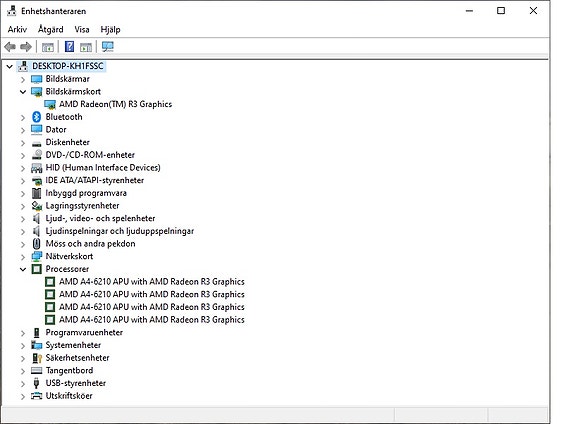The image size is (575, 424).
Task: Select the second AMD A4-6210 APU processor entry
Action: pos(152,295)
